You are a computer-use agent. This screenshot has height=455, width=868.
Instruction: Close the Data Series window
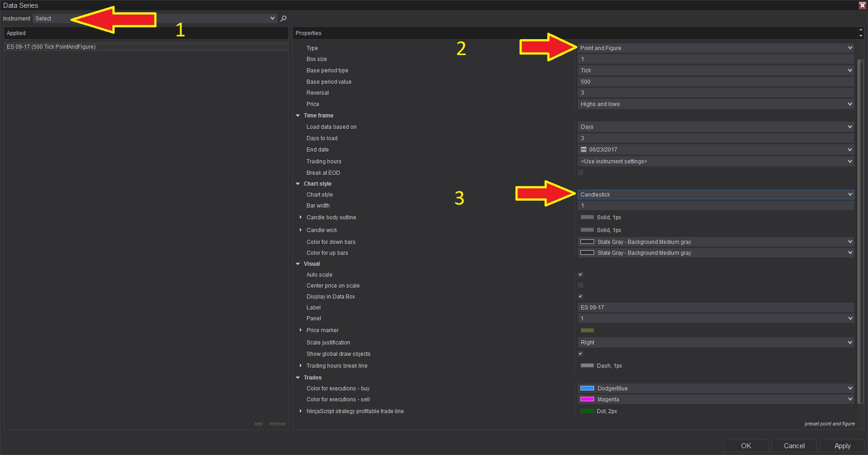click(x=862, y=5)
